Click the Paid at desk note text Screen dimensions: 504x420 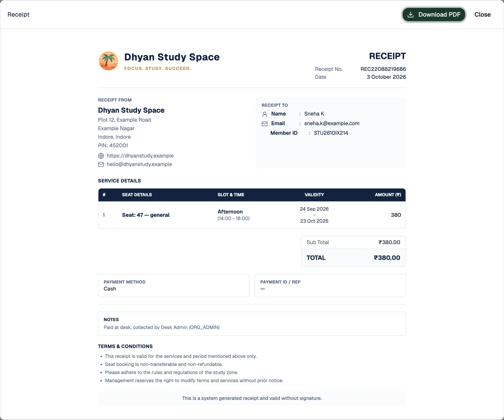[x=161, y=327]
